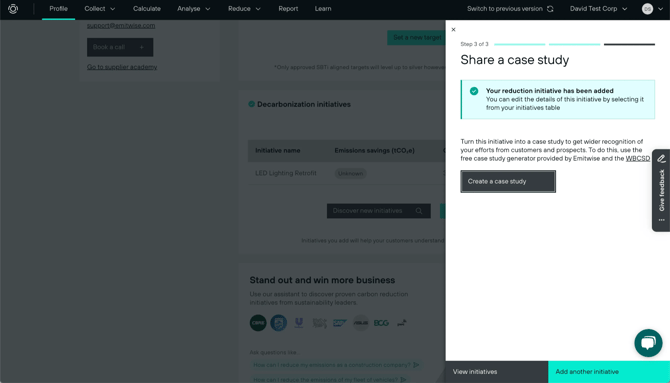Click the refresh icon beside Switch to previous version
This screenshot has height=383, width=670.
550,9
